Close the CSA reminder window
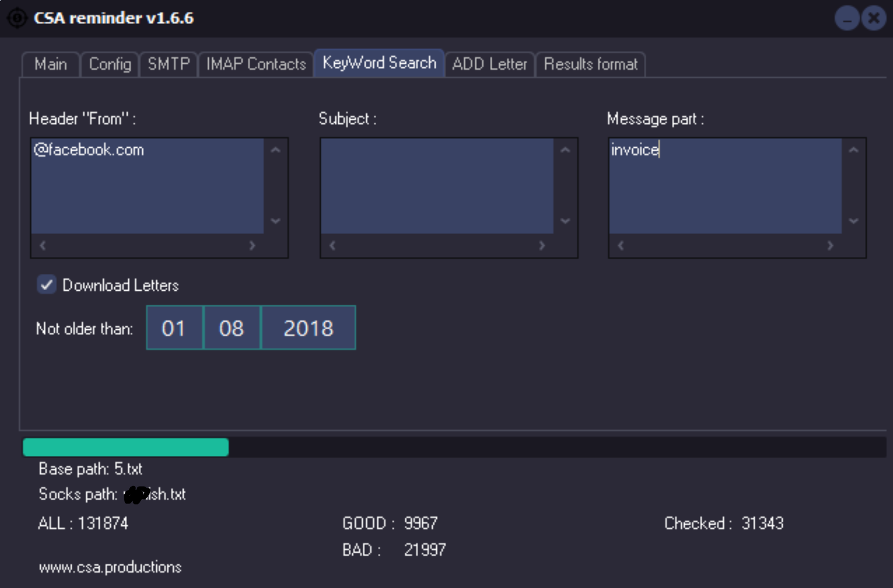Image resolution: width=893 pixels, height=588 pixels. tap(873, 18)
